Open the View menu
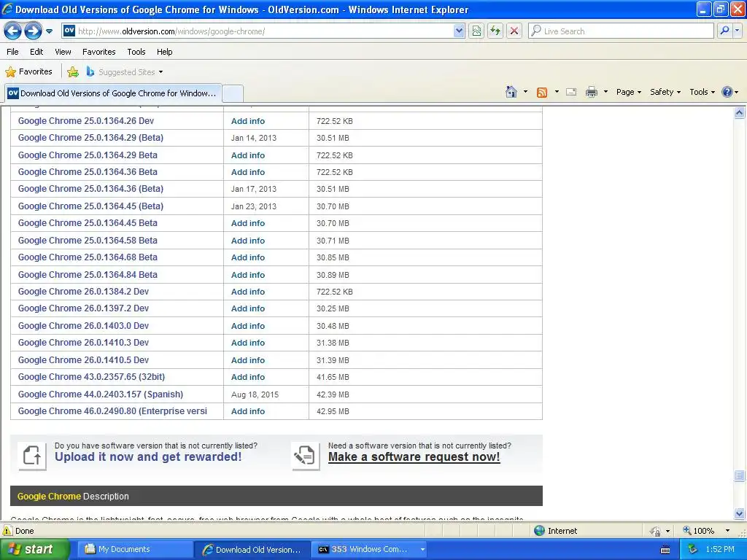The height and width of the screenshot is (560, 747). pyautogui.click(x=63, y=52)
